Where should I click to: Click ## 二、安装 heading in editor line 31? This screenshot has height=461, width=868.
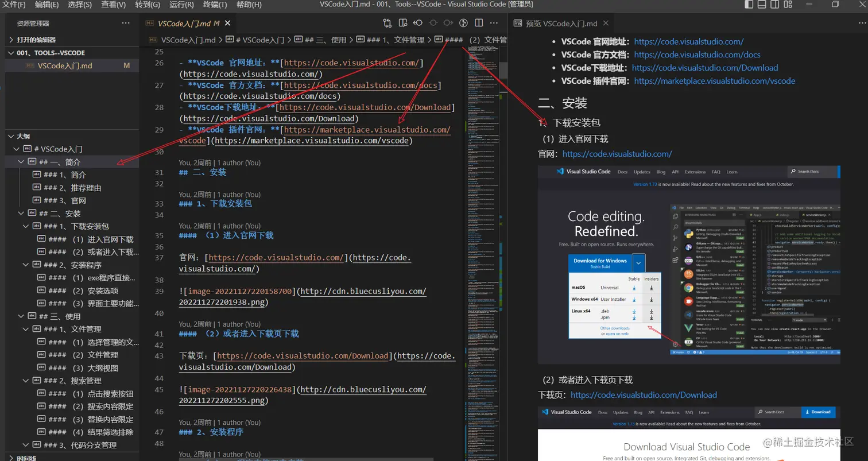click(203, 172)
